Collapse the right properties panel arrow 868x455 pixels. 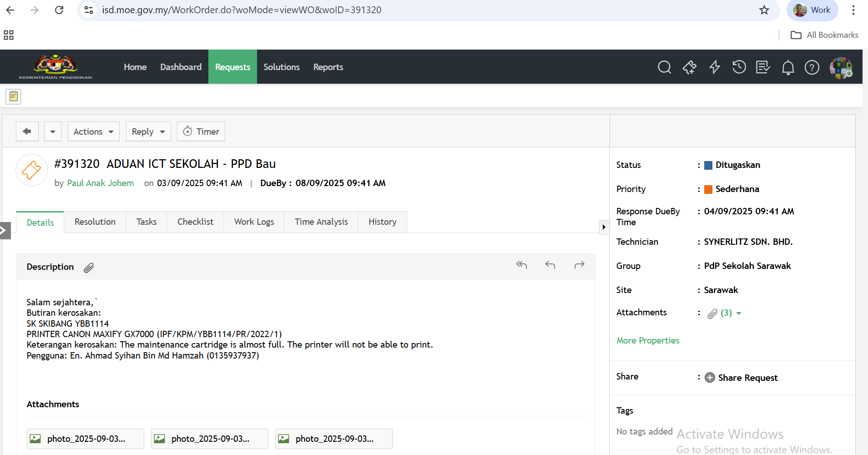tap(604, 227)
